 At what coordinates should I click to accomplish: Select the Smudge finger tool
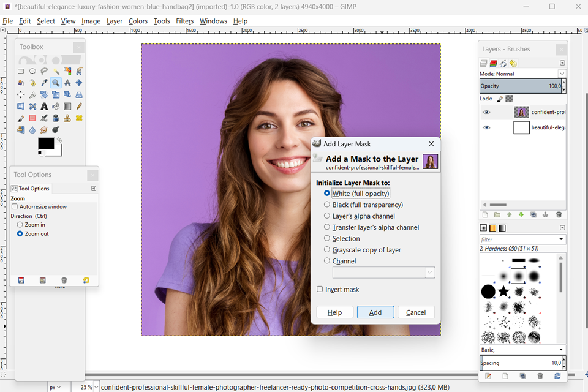[x=44, y=130]
